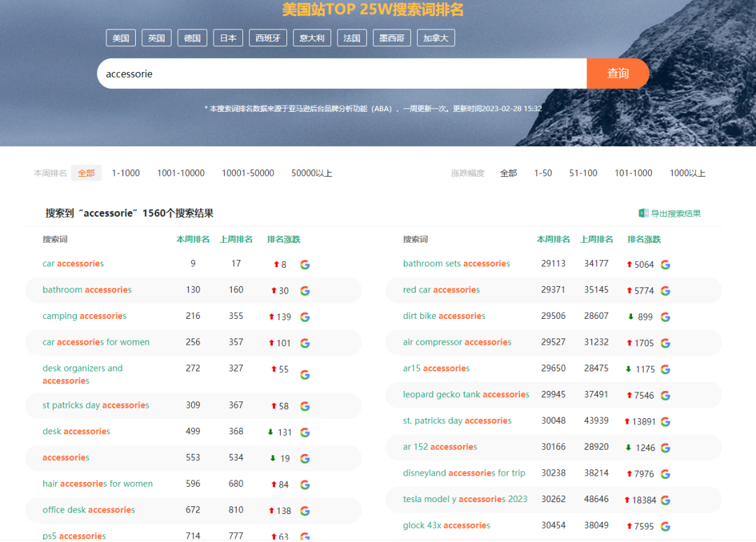Image resolution: width=756 pixels, height=542 pixels.
Task: Open the bathroom accessories keyword link
Action: point(87,290)
